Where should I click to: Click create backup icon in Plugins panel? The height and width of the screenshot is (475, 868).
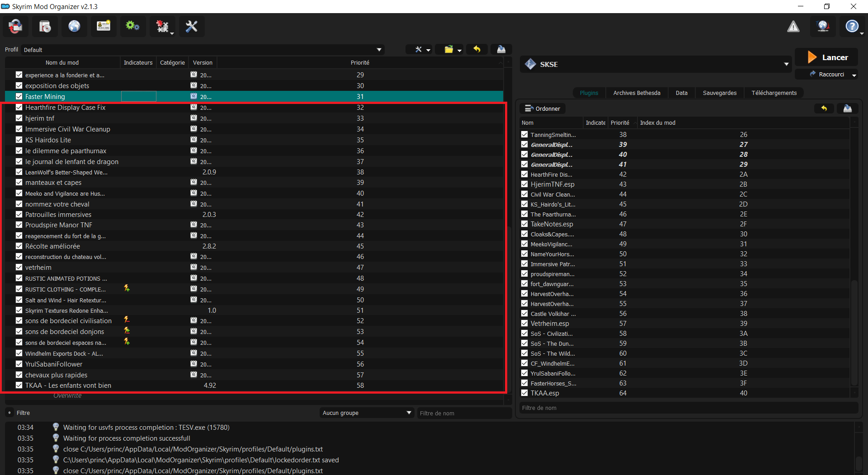(848, 108)
